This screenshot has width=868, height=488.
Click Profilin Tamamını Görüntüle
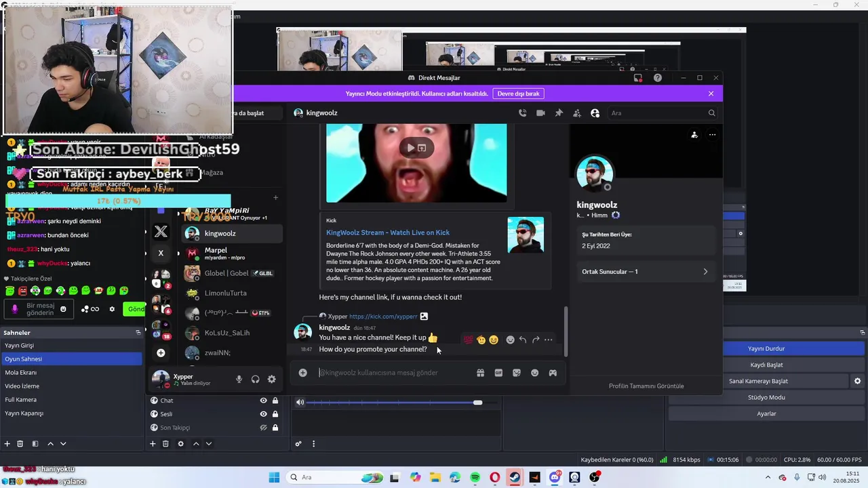point(646,386)
